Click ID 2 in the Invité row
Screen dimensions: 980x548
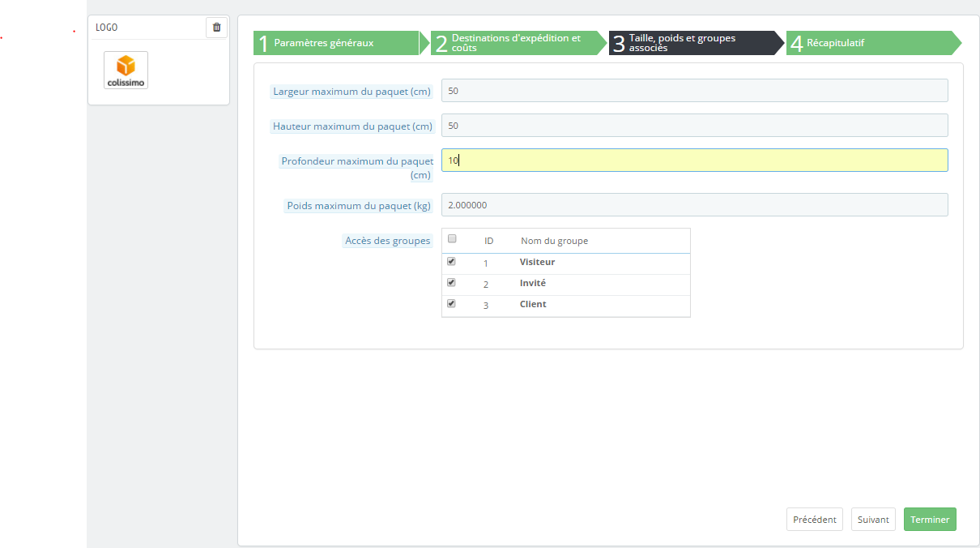click(486, 285)
